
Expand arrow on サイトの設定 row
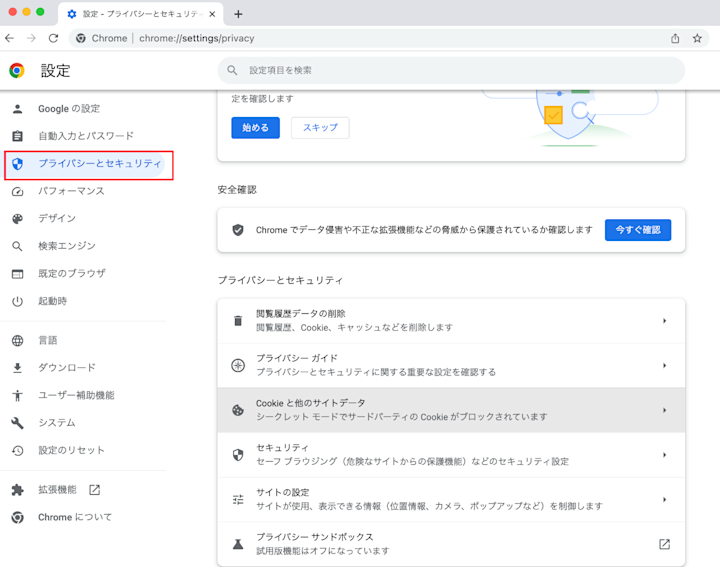[x=664, y=500]
